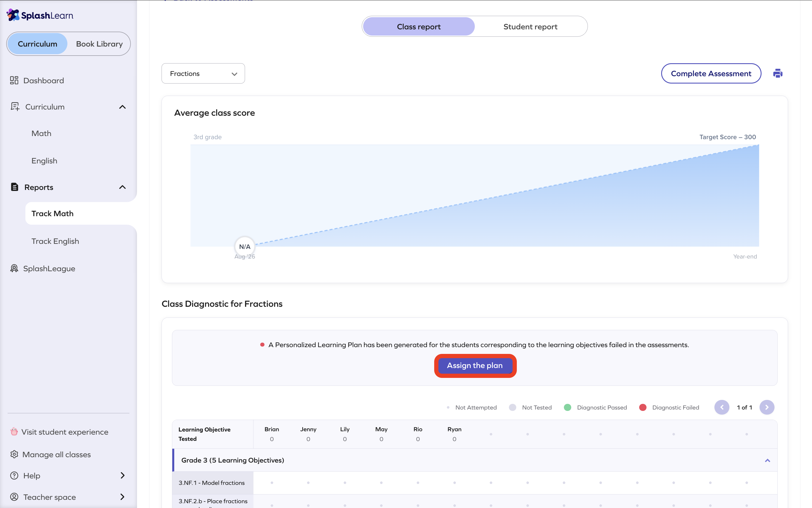This screenshot has height=508, width=812.
Task: Switch to Book Library toggle
Action: [99, 44]
